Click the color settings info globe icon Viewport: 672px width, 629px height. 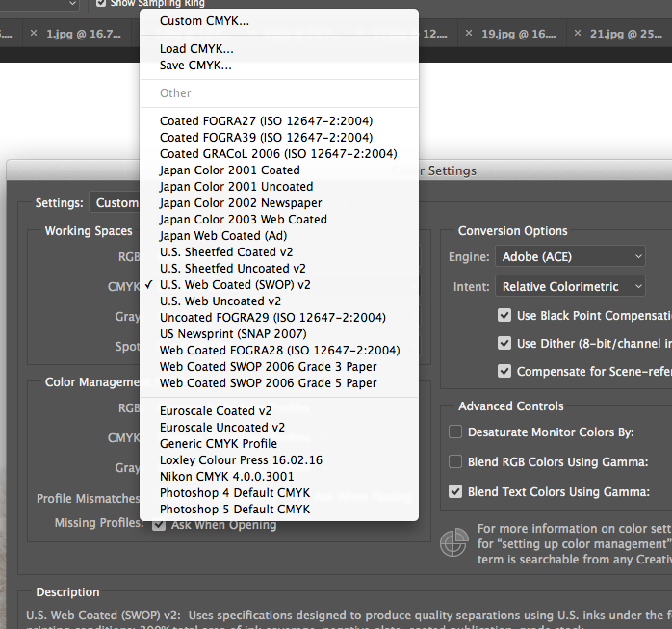[453, 542]
